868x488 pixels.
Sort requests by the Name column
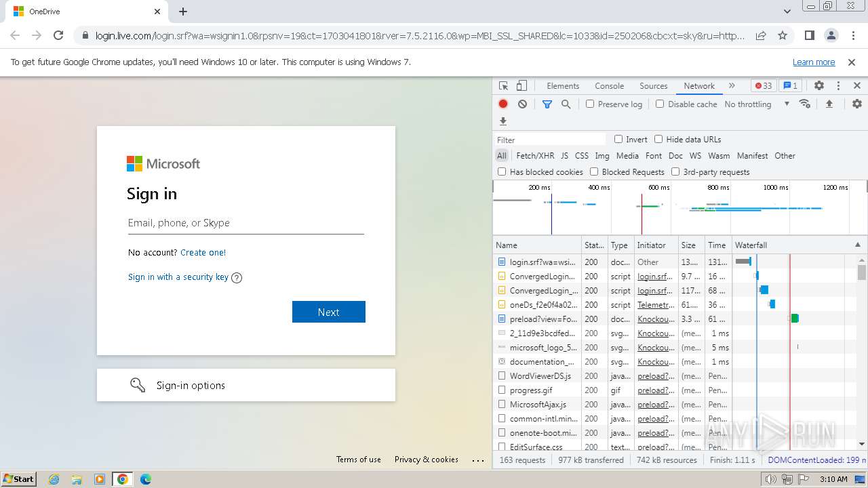[x=537, y=245]
